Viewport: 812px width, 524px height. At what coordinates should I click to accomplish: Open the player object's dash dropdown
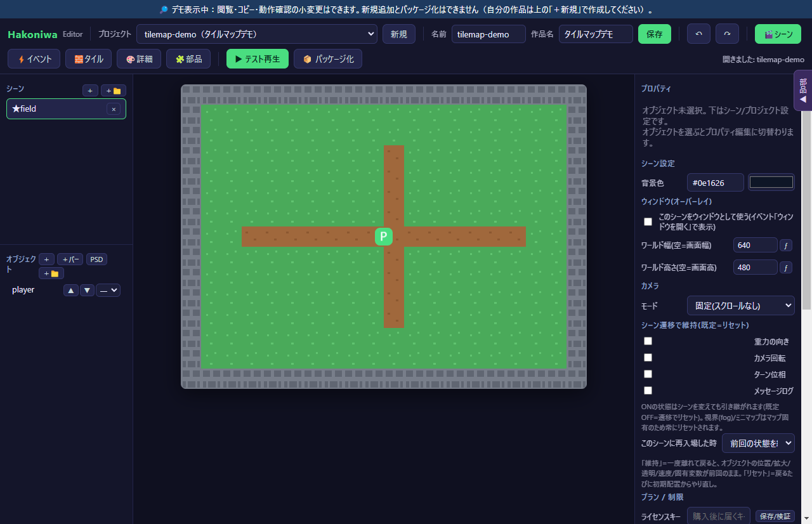tap(108, 290)
